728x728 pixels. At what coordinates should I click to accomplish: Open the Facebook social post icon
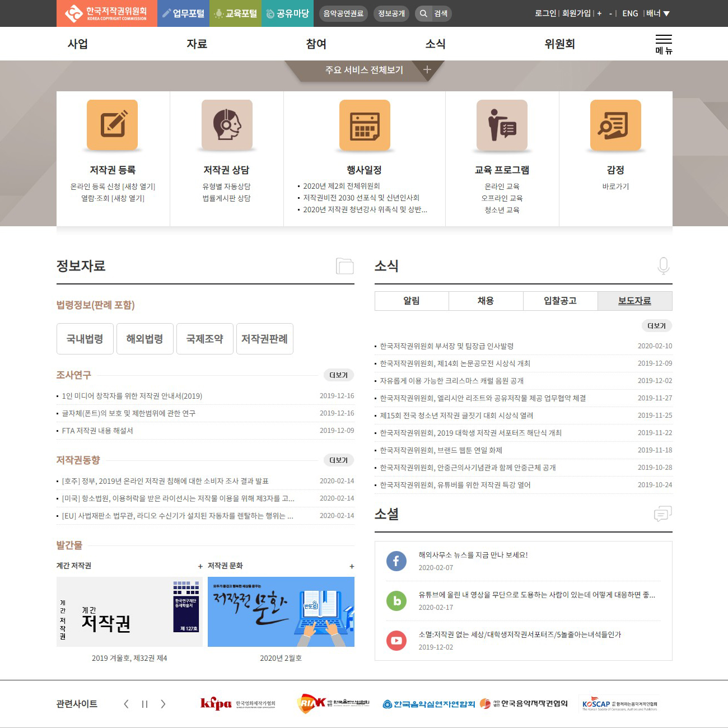coord(396,561)
